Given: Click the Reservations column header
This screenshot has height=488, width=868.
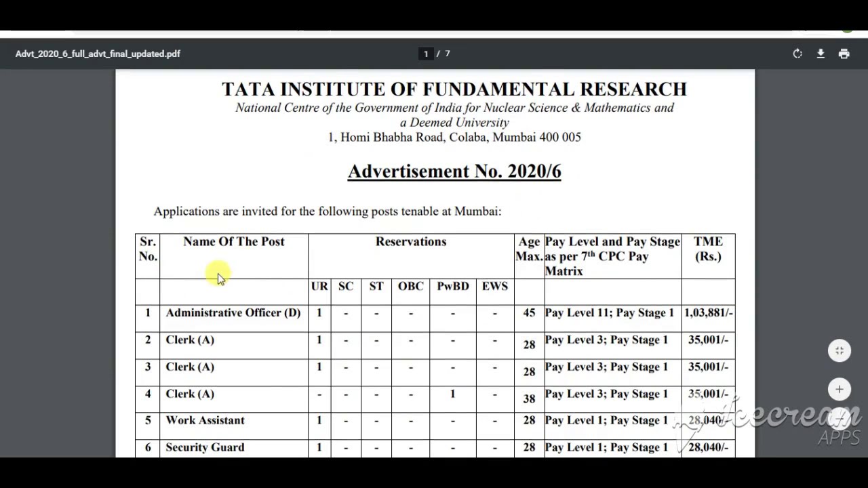Looking at the screenshot, I should [411, 241].
